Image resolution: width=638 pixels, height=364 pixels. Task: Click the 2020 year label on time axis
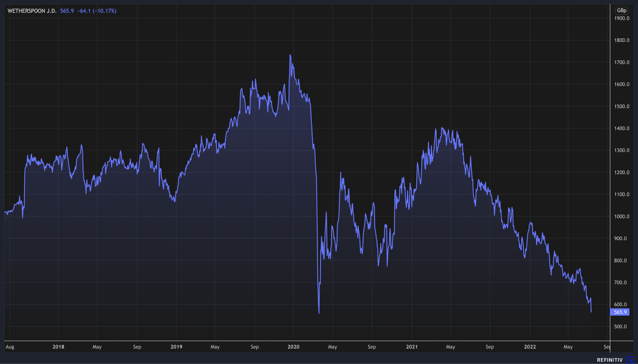(x=293, y=347)
